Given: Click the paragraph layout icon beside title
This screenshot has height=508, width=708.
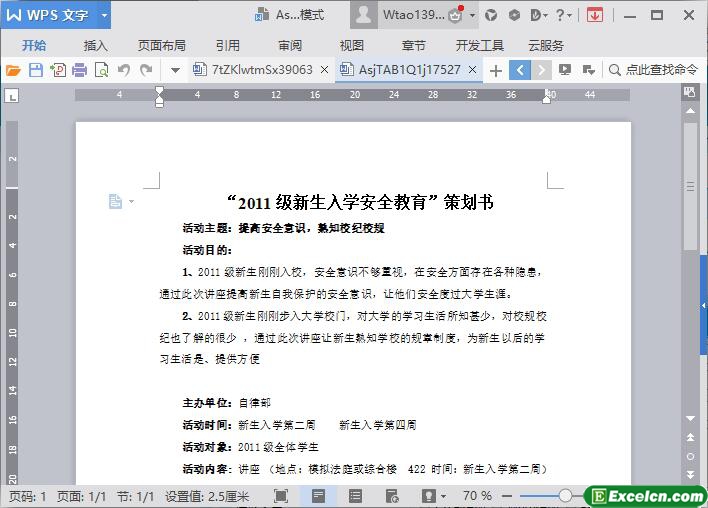Looking at the screenshot, I should click(116, 201).
